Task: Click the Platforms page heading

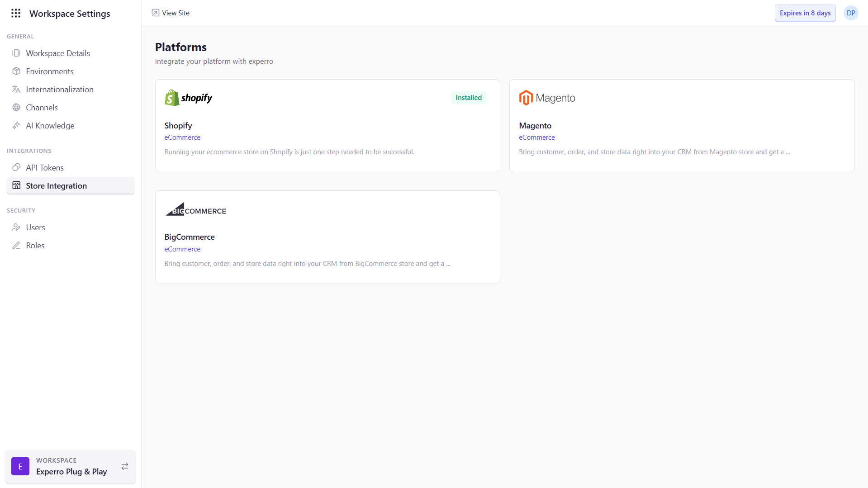Action: [x=181, y=47]
